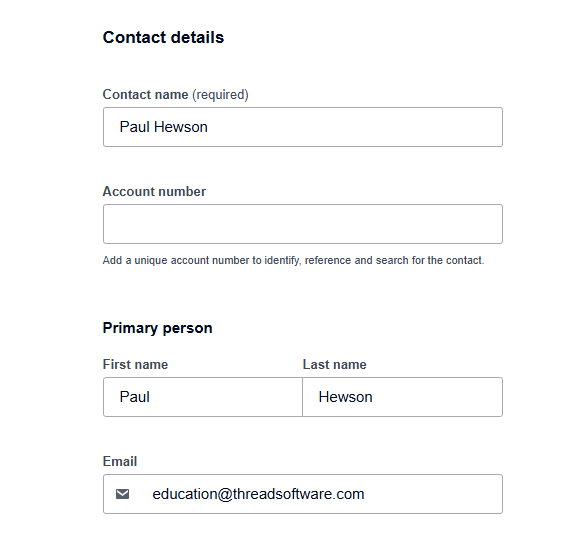Place cursor after 'Hewson' in Contact name field
Screen dimensions: 582x557
(x=209, y=127)
